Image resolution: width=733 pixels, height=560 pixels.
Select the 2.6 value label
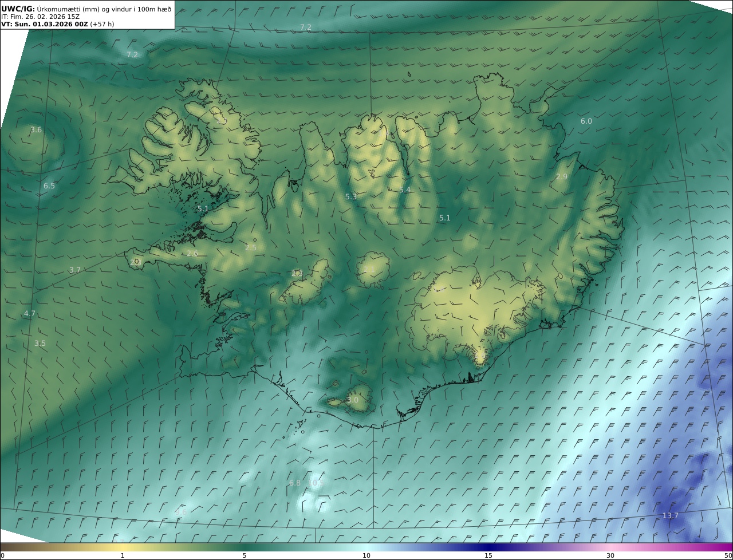[x=192, y=254]
